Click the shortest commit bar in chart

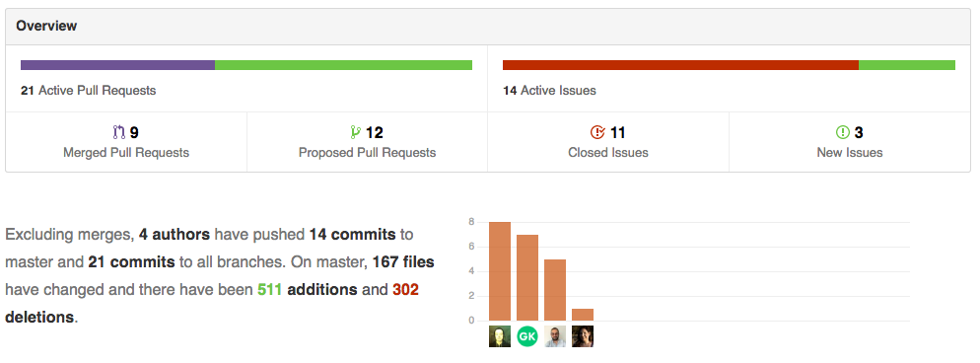point(583,315)
